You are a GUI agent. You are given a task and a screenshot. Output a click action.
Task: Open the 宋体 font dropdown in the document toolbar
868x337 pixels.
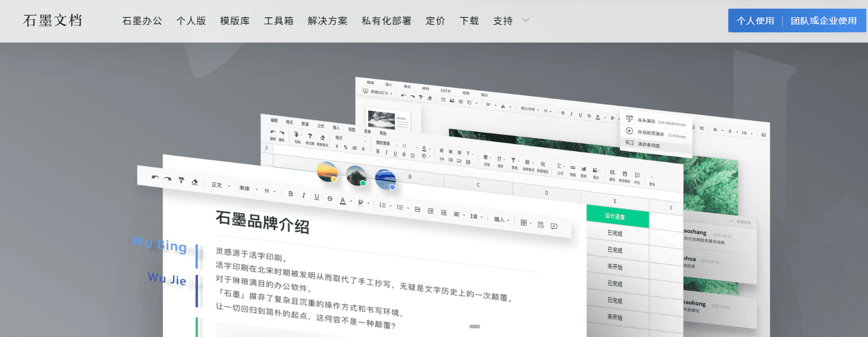click(249, 189)
